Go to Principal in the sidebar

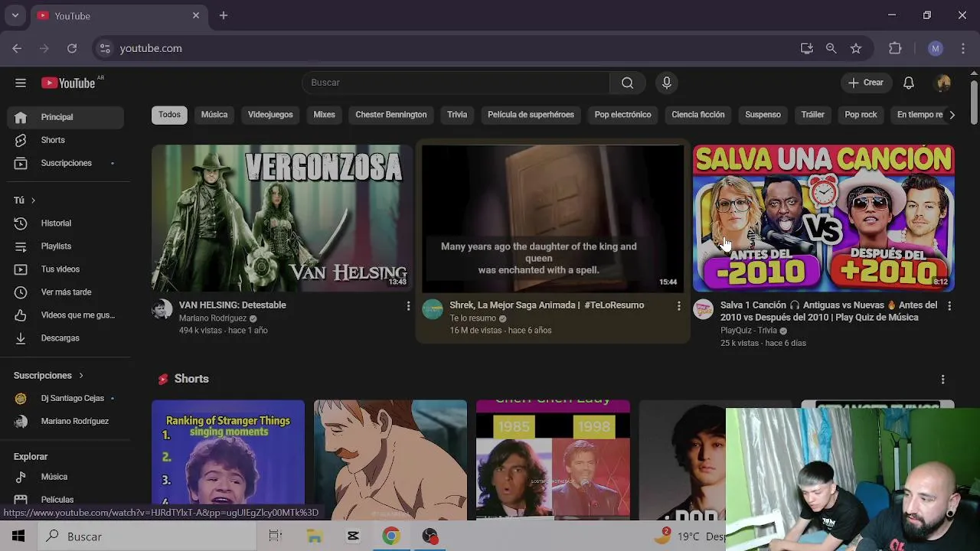tap(65, 117)
